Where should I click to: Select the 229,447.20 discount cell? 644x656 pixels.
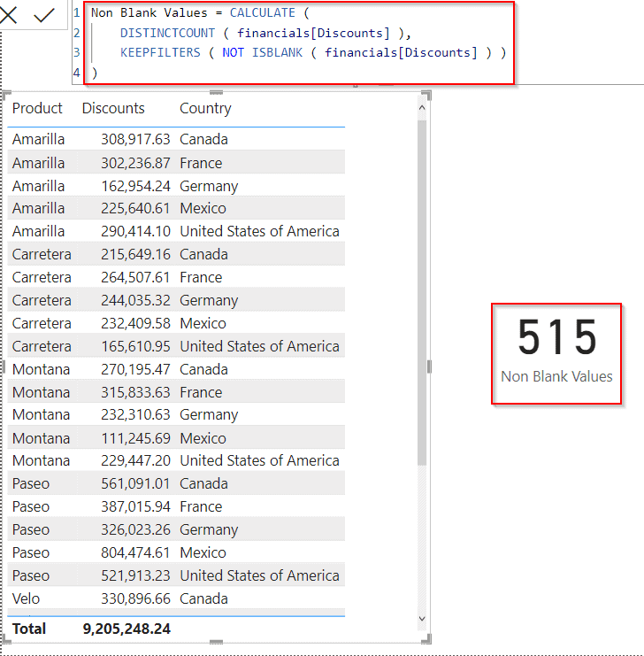pyautogui.click(x=135, y=460)
